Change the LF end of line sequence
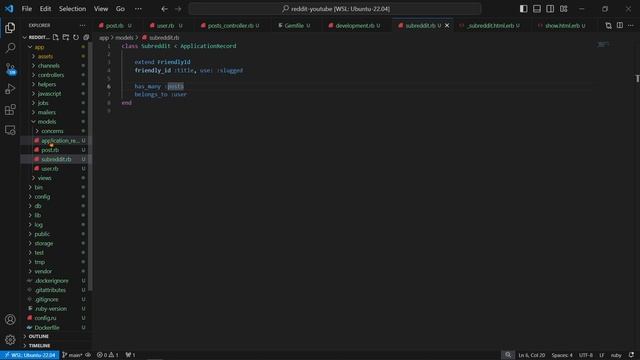Screen dimensions: 640x360 tap(602, 355)
